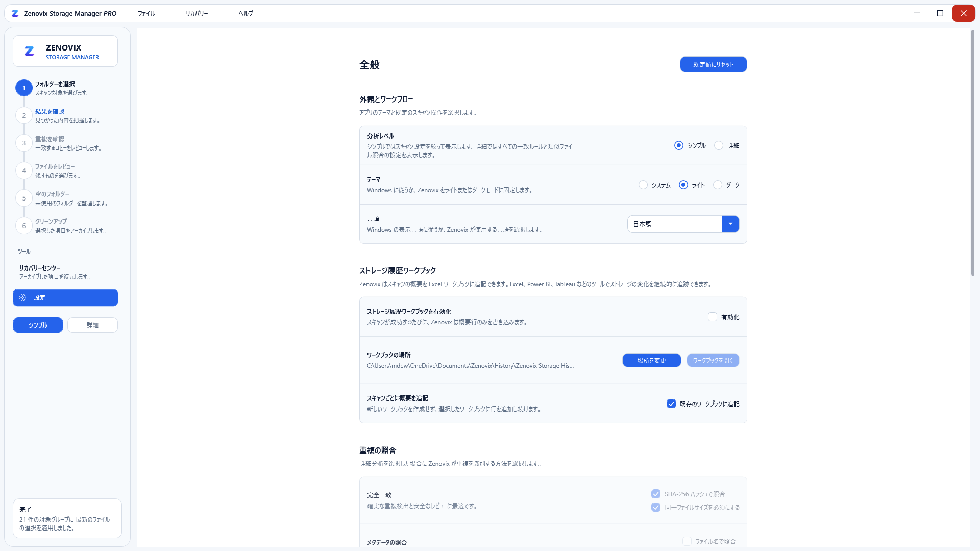Image resolution: width=980 pixels, height=551 pixels.
Task: Toggle 既存のワークブックに追記 checkbox
Action: click(671, 404)
